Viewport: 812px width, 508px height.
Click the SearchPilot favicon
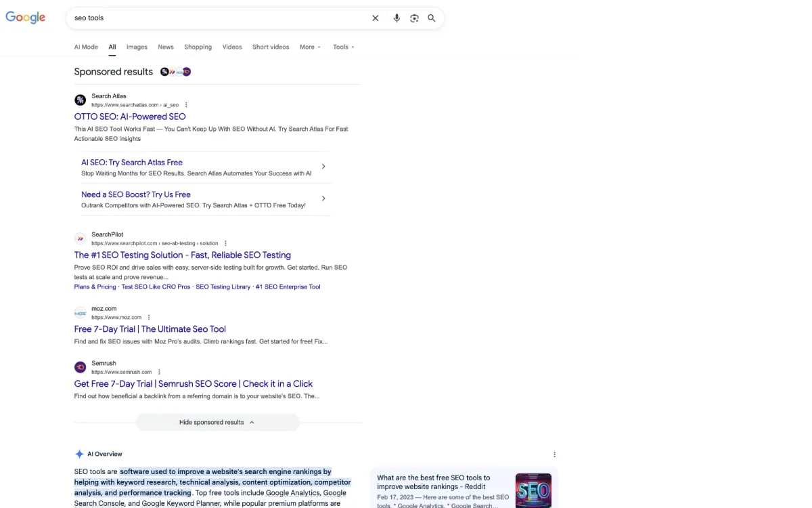[81, 238]
